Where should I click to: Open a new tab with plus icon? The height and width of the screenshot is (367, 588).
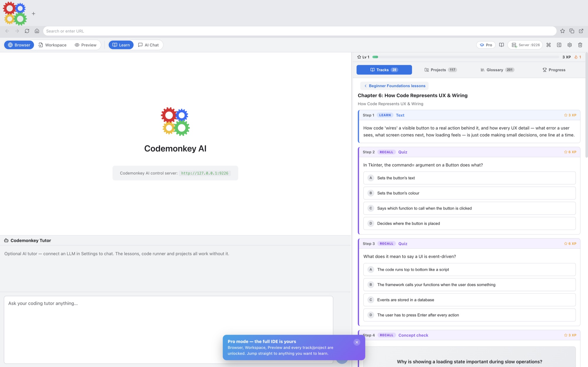pos(34,14)
